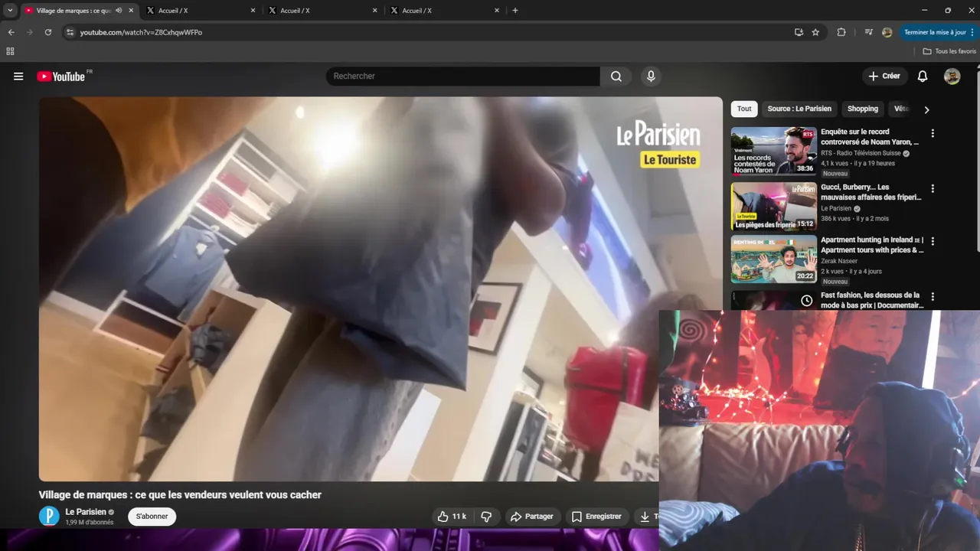Like the video showing 11 k
Viewport: 980px width, 551px height.
[x=452, y=517]
